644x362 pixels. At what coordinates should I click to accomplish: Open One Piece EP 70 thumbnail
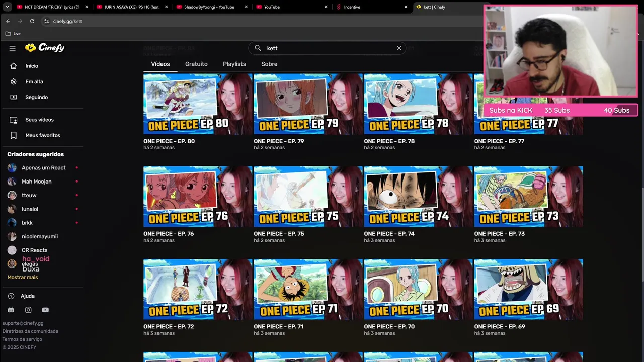click(x=418, y=290)
